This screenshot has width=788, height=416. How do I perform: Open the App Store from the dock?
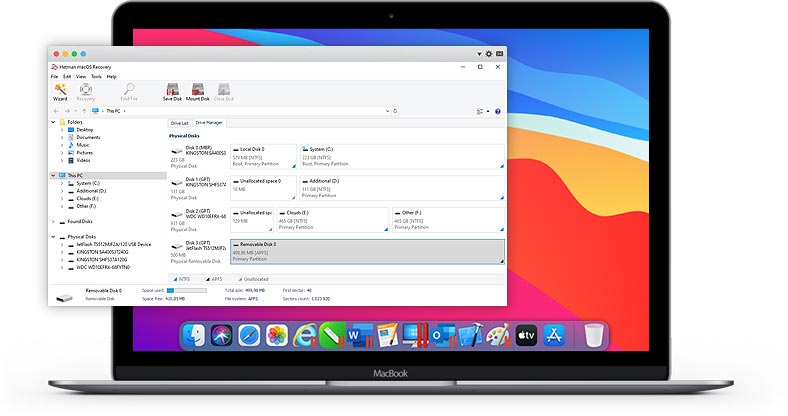(x=554, y=336)
